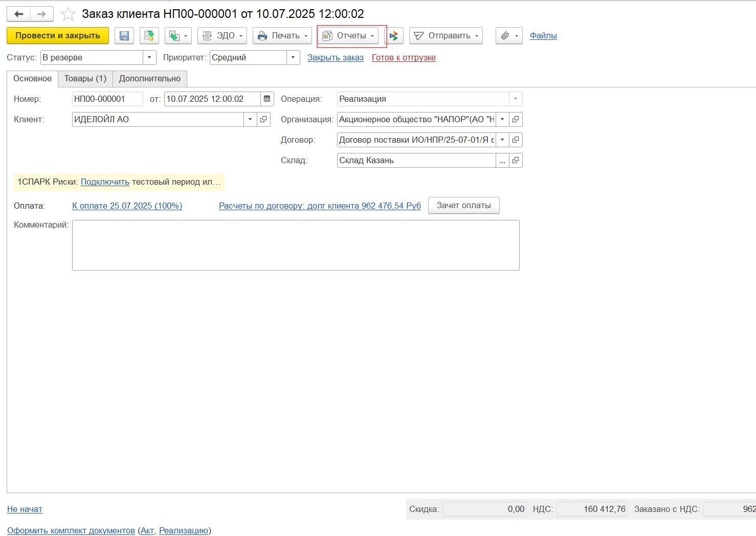Open the Клиент record ИДЕЛОЙЛ АО
The width and height of the screenshot is (756, 536).
pos(263,119)
